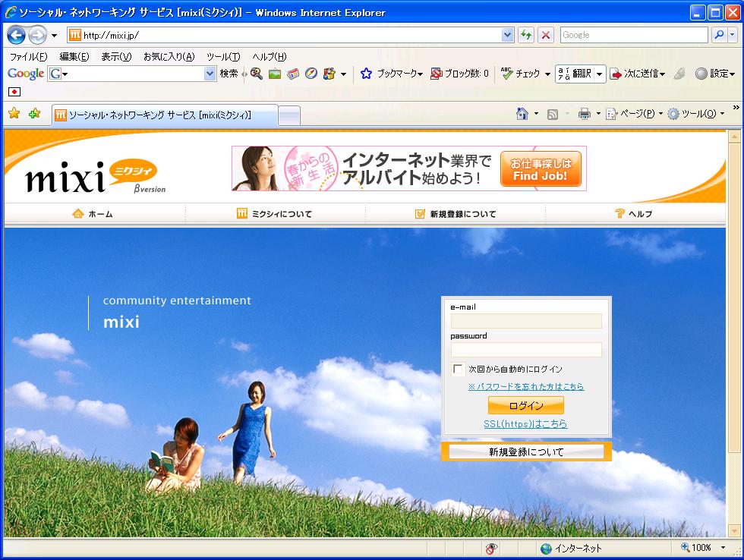The width and height of the screenshot is (744, 560).
Task: Click the ABC spell check icon
Action: click(x=507, y=73)
